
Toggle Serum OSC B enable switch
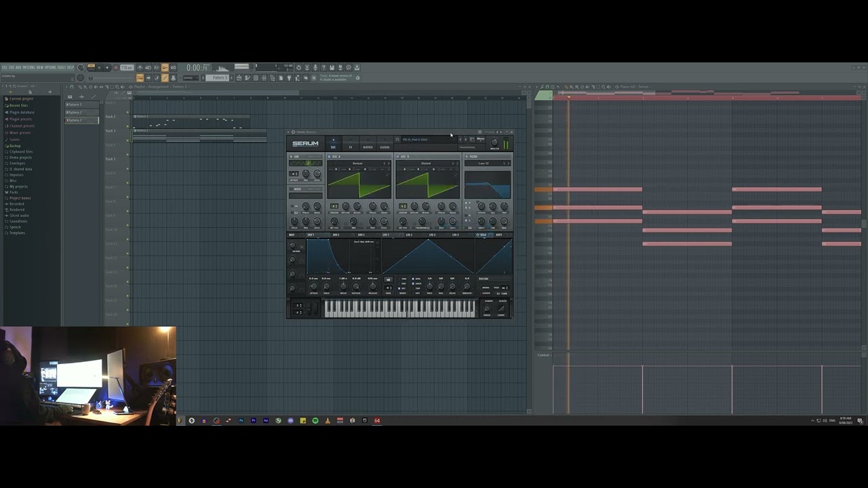[x=398, y=157]
